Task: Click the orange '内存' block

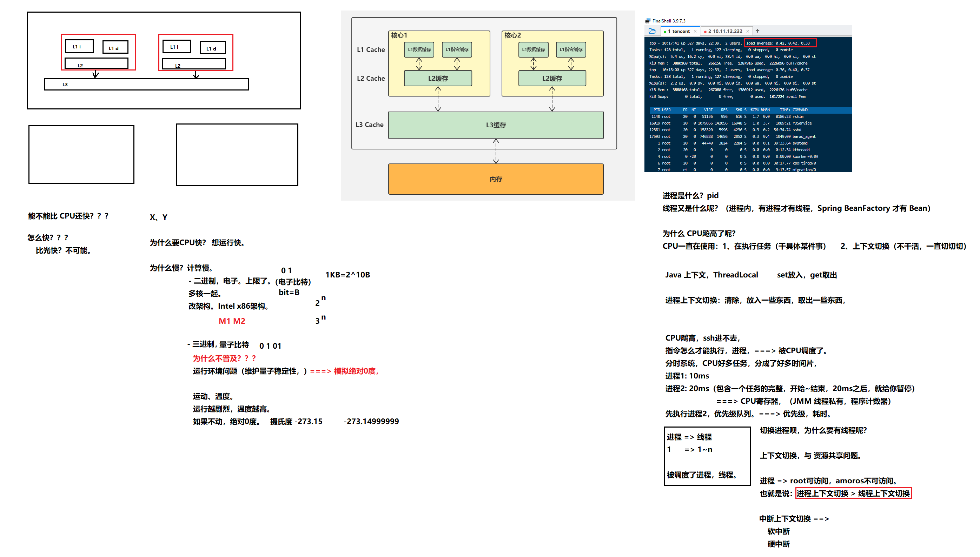Action: pyautogui.click(x=495, y=179)
